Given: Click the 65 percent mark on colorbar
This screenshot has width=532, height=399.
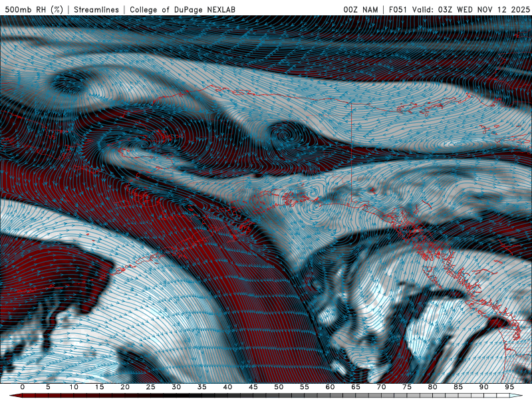Looking at the screenshot, I should click(356, 387).
